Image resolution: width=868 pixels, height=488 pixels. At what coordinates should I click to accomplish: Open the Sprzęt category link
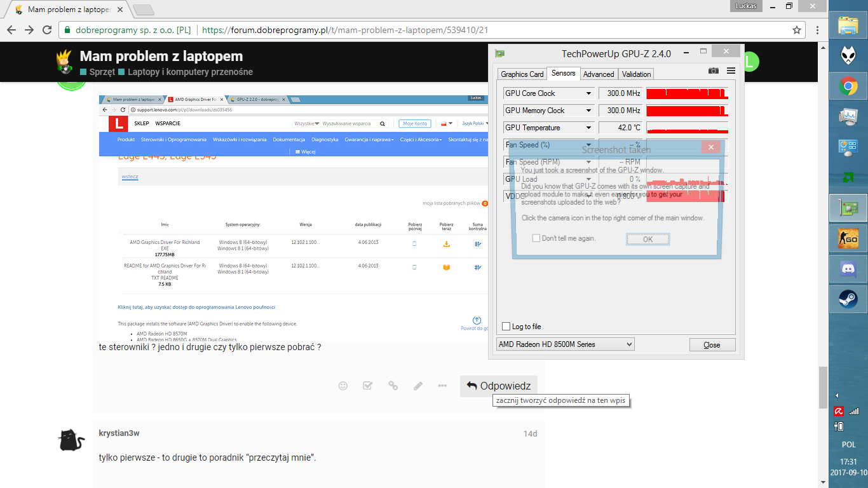[x=97, y=72]
